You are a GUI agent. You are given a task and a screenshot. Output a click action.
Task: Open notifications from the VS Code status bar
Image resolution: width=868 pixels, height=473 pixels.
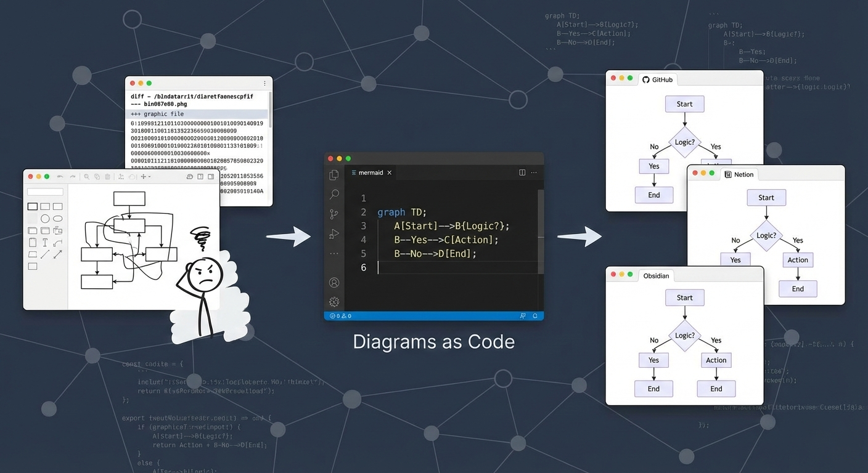(534, 316)
